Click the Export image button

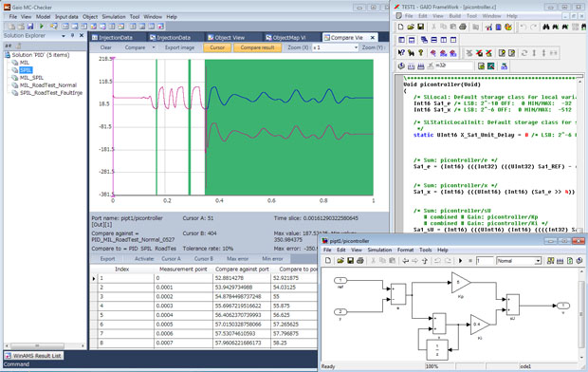click(x=179, y=47)
